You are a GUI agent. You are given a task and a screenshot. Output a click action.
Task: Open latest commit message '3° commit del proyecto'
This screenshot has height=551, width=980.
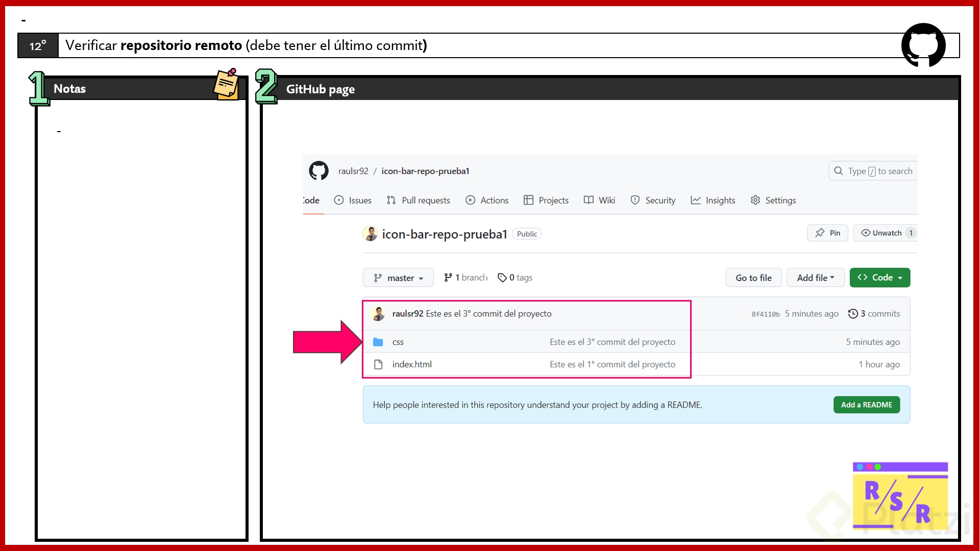[x=489, y=314]
